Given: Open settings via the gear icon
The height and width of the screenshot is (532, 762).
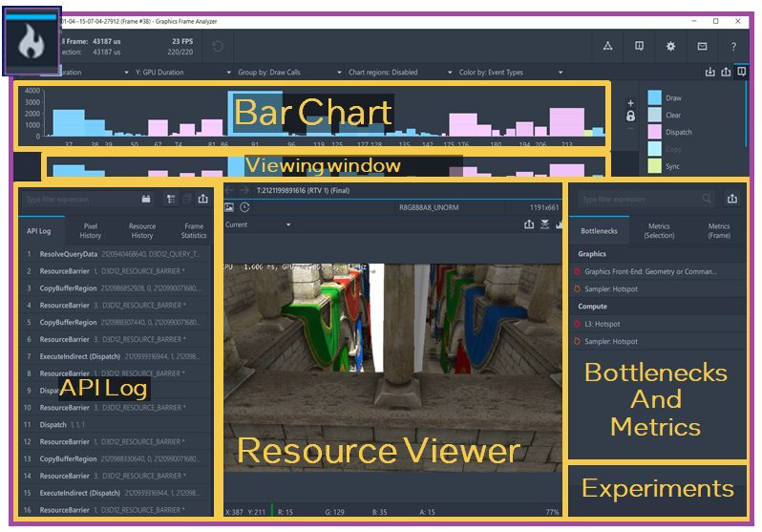Looking at the screenshot, I should click(670, 46).
